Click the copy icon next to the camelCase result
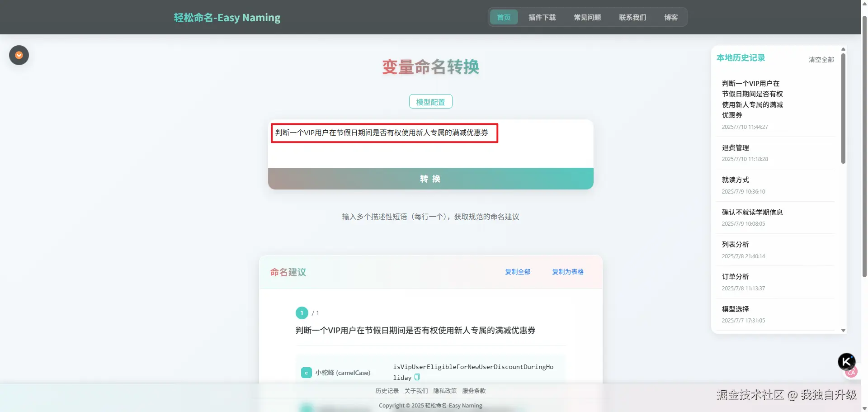Screen dimensions: 868x412 tap(416, 377)
